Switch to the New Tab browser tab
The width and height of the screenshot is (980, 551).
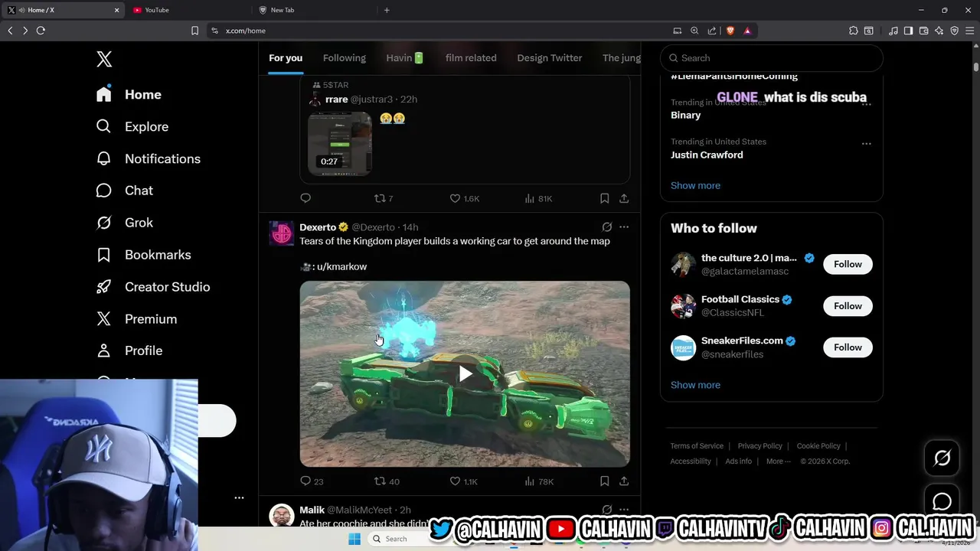click(x=312, y=10)
